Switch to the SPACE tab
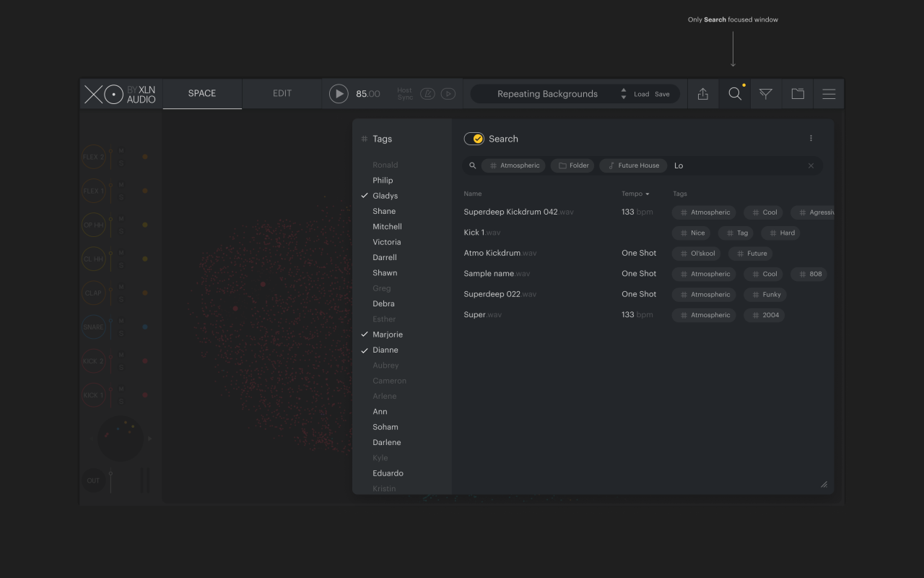924x578 pixels. click(x=202, y=94)
